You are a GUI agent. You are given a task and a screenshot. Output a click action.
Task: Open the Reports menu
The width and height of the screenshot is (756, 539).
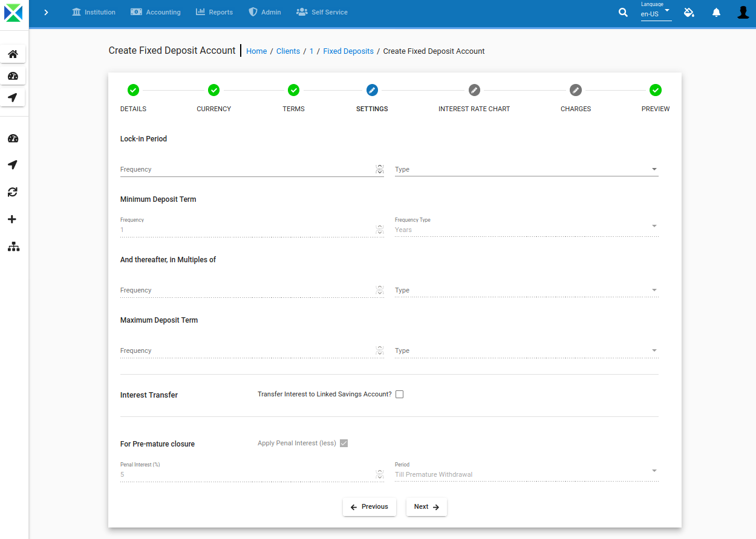point(215,12)
